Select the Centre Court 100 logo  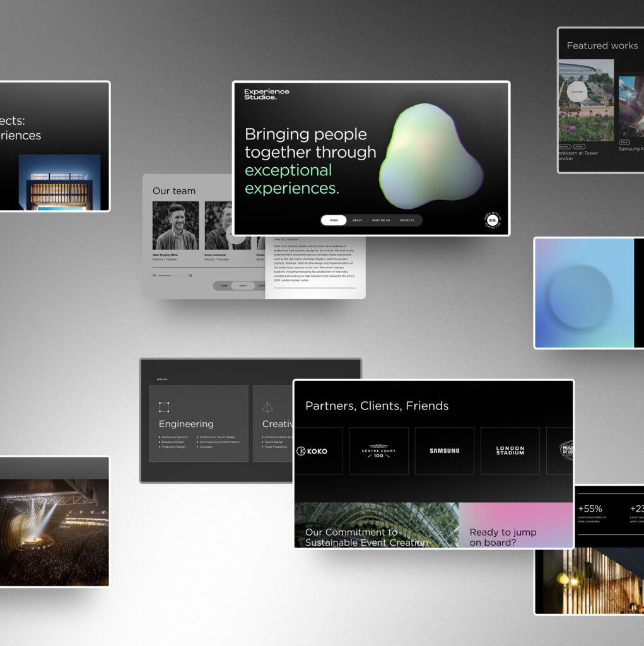(x=378, y=451)
